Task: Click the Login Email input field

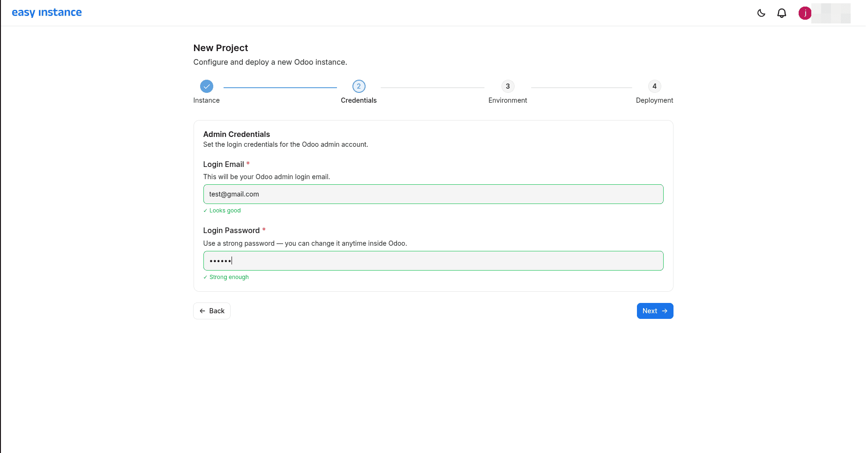Action: tap(433, 194)
